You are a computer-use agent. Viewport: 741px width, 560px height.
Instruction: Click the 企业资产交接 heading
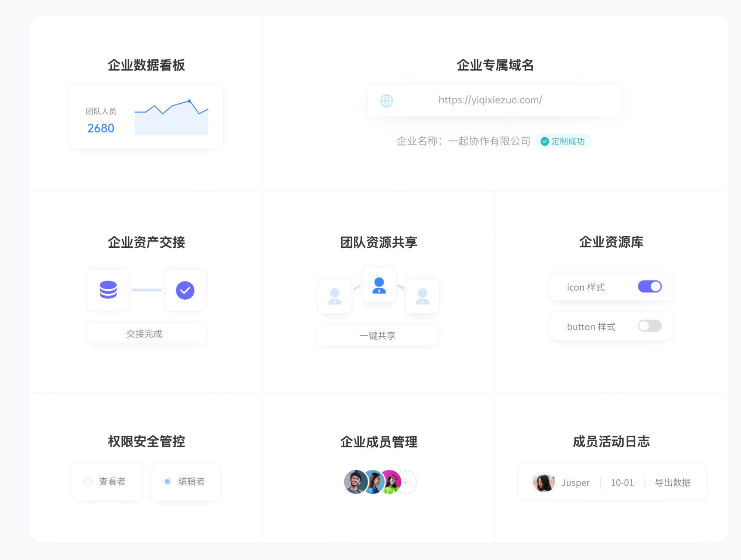(x=146, y=242)
